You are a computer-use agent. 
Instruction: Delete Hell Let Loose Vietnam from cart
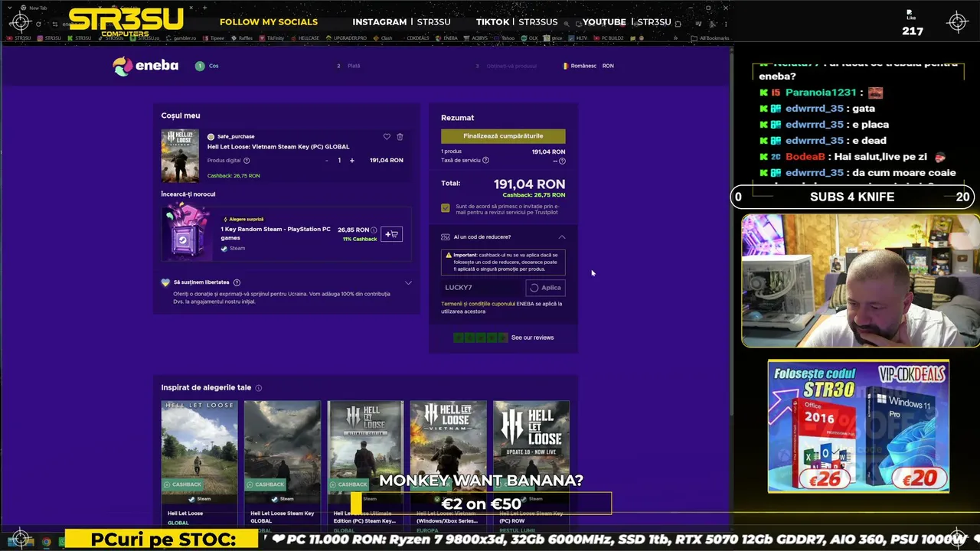[x=400, y=137]
